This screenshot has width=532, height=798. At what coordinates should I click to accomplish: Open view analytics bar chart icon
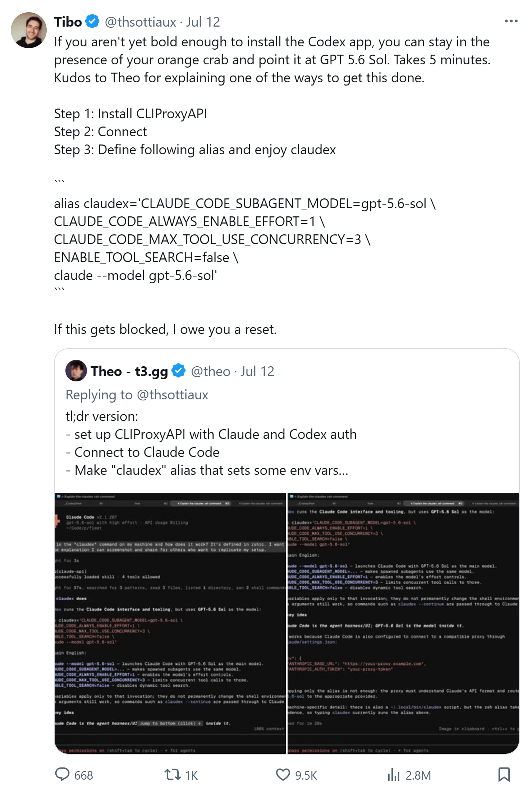394,775
